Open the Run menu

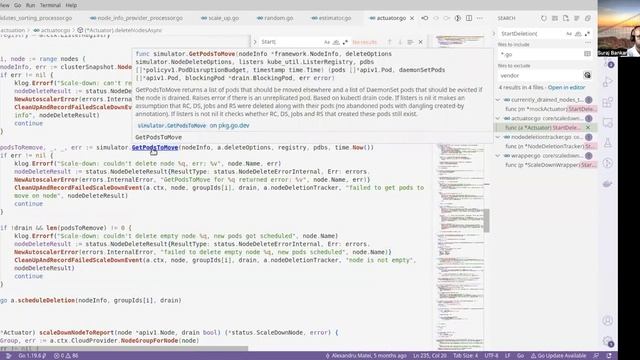tap(30, 5)
